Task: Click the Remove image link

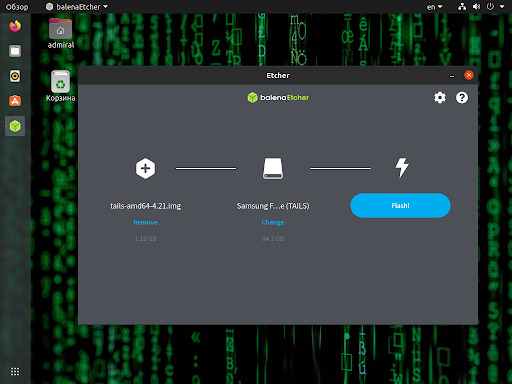Action: coord(145,222)
